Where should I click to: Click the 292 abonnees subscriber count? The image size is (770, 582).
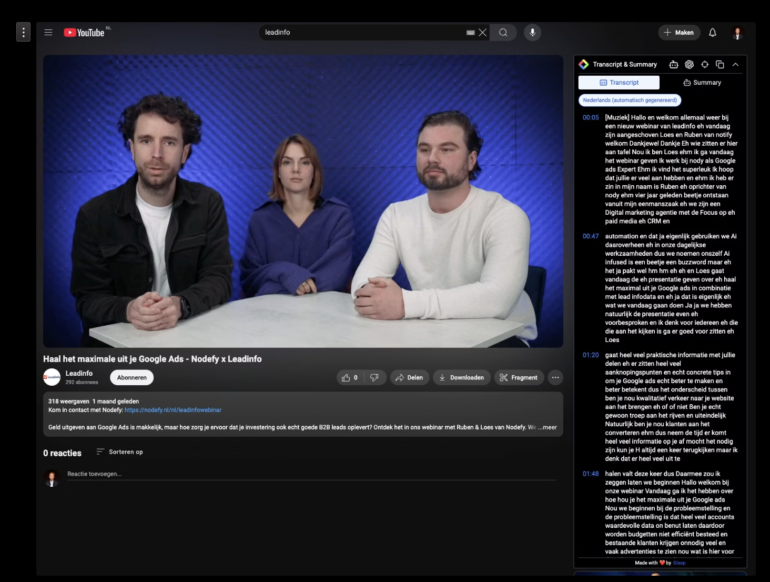[x=82, y=382]
